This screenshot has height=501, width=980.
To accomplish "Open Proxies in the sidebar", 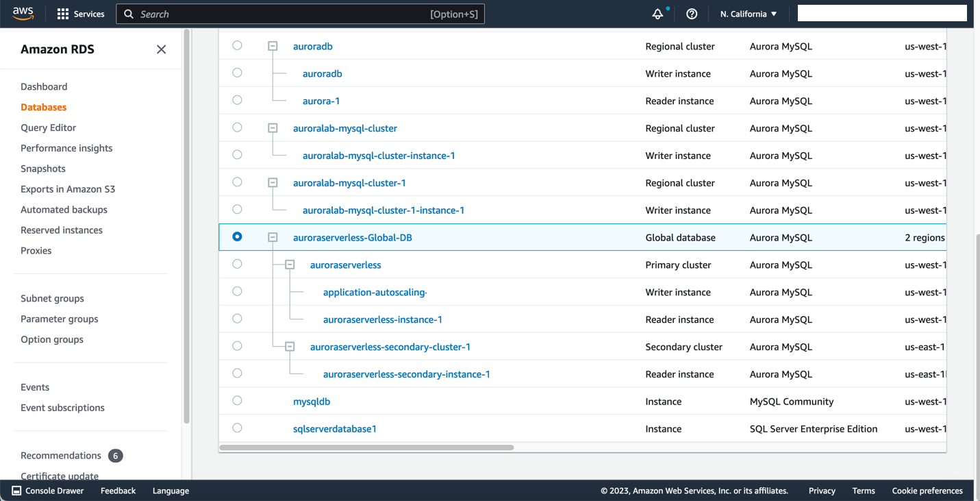I will point(36,251).
